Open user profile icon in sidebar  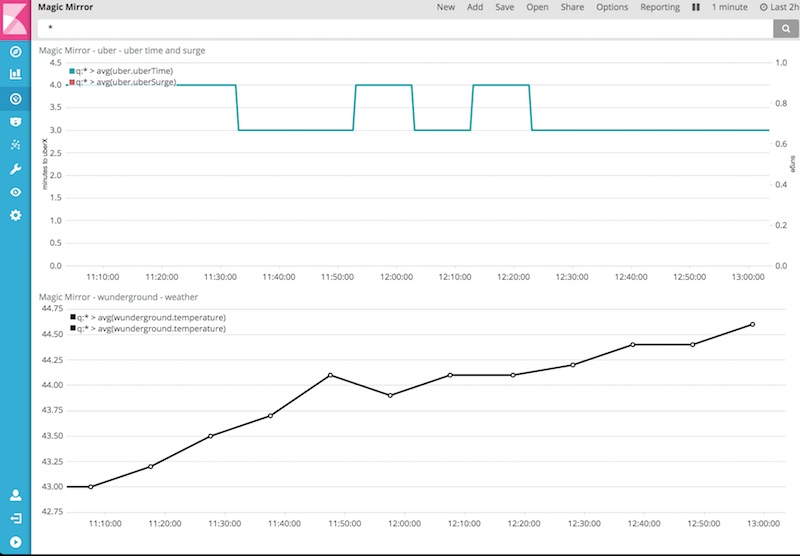coord(15,495)
